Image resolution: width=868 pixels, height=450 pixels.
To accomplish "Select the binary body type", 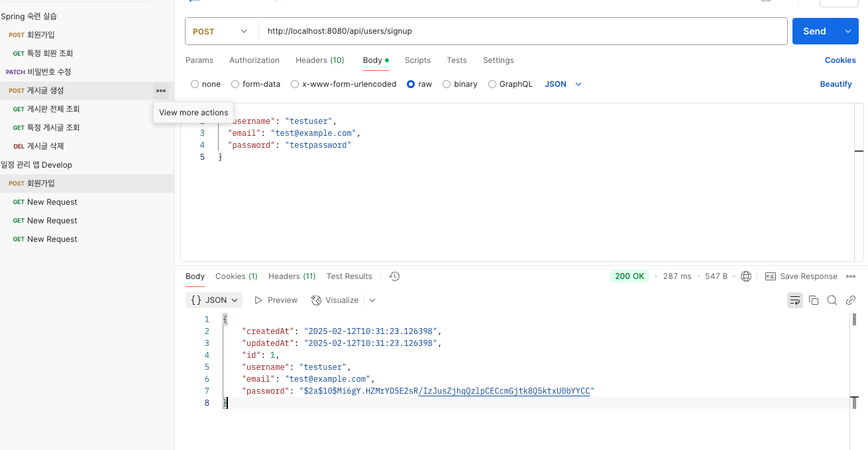I will [460, 84].
